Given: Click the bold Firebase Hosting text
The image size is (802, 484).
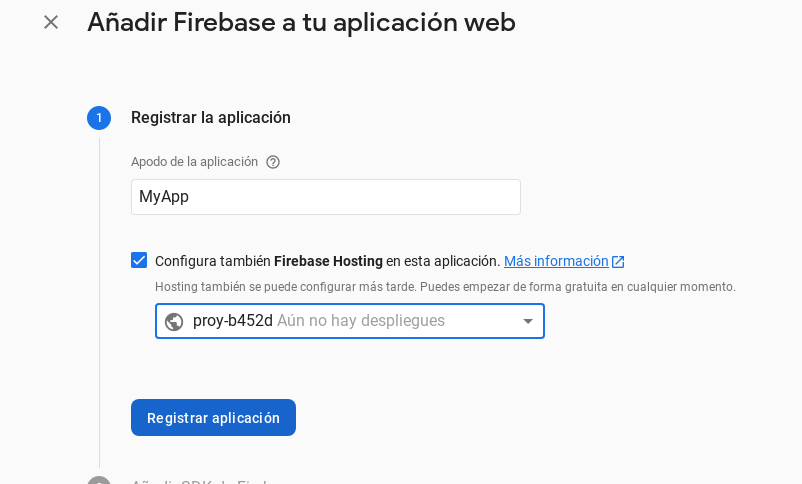Looking at the screenshot, I should (x=328, y=261).
